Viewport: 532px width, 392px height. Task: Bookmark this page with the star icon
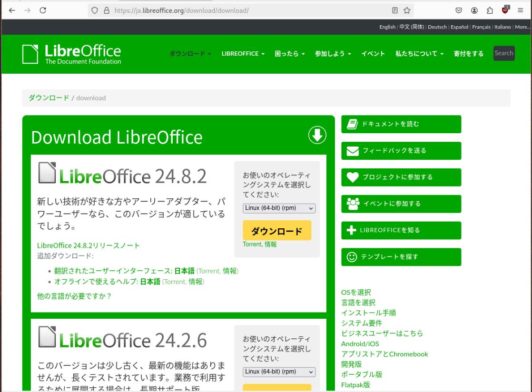[x=407, y=10]
